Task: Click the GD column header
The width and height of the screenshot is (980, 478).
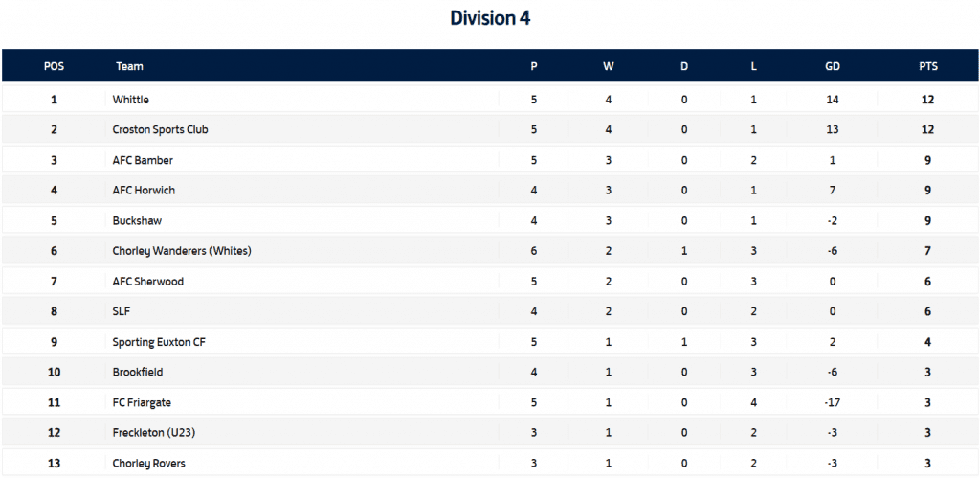Action: coord(833,67)
